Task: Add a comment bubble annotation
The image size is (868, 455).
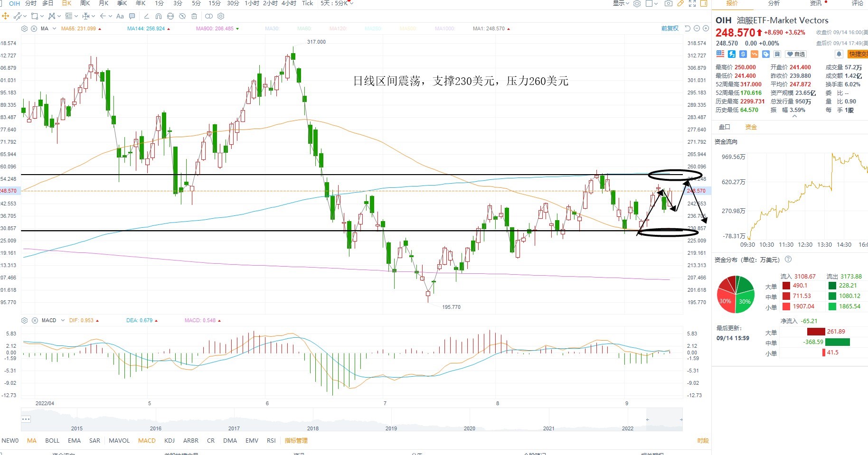Action: point(132,16)
